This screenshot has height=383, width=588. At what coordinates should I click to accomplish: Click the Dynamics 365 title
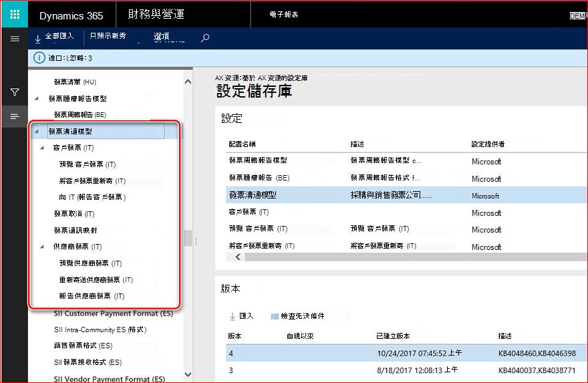click(x=71, y=16)
